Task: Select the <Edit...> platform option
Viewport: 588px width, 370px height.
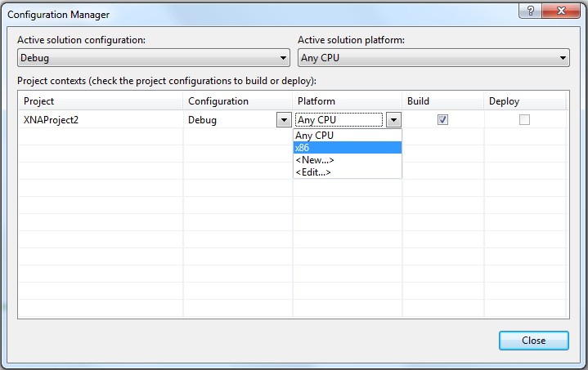Action: pos(348,172)
